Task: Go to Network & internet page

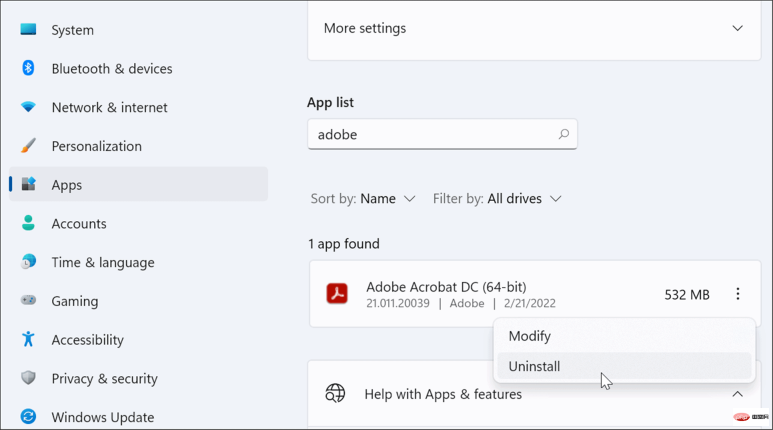Action: click(109, 108)
